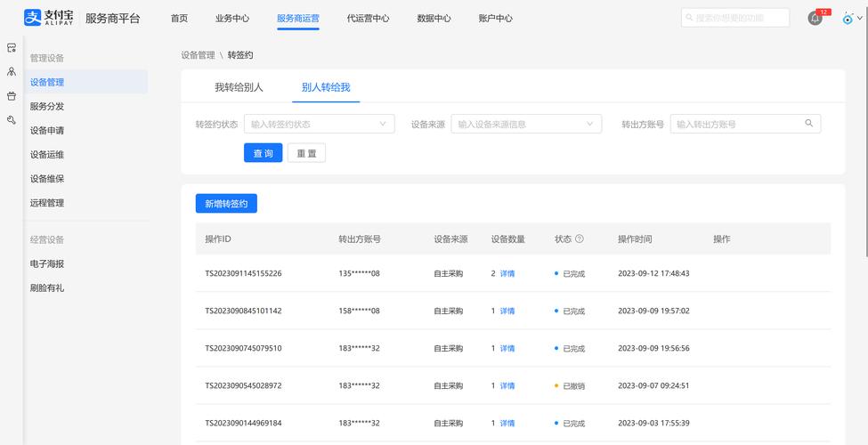Expand the dropdown arrow beside user avatar
Image resolution: width=868 pixels, height=445 pixels.
[x=860, y=19]
